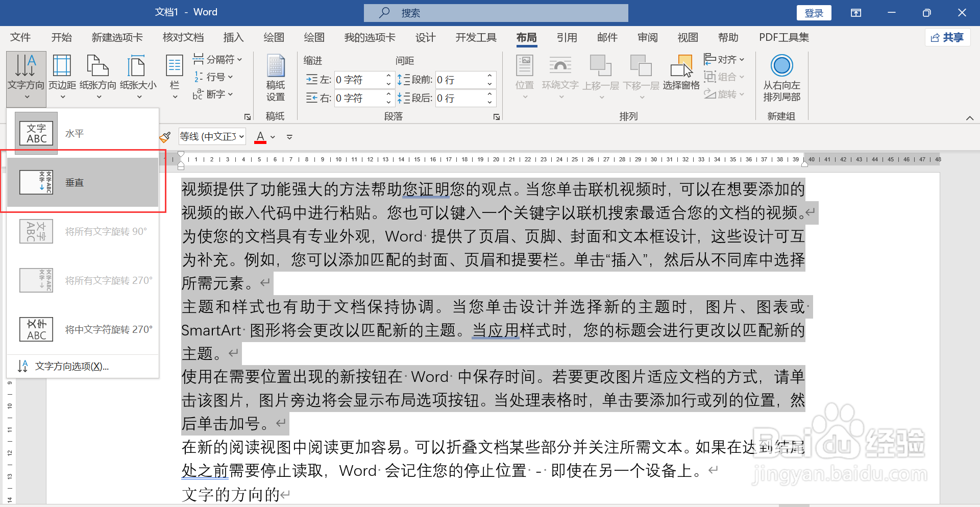
Task: Open the 文件 file tab
Action: point(20,37)
